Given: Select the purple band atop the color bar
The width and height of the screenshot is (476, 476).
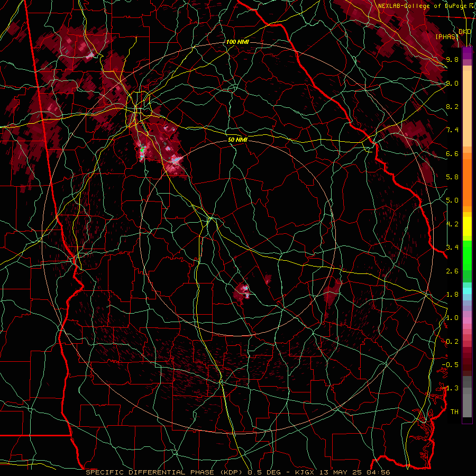Looking at the screenshot, I should 467,53.
